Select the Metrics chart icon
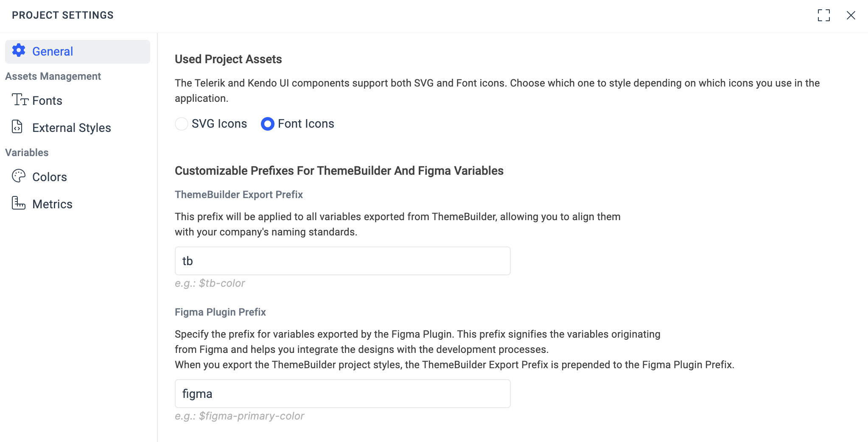This screenshot has width=868, height=442. coord(18,204)
